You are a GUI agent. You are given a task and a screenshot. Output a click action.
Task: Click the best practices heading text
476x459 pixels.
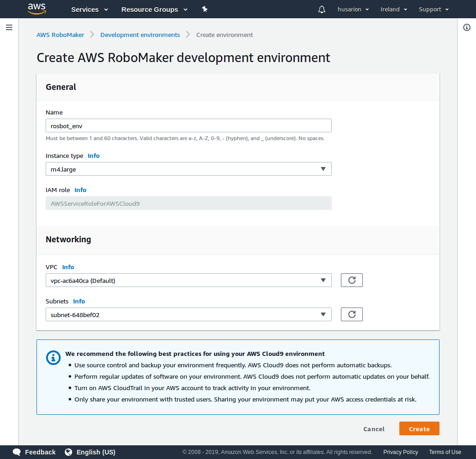pos(195,354)
